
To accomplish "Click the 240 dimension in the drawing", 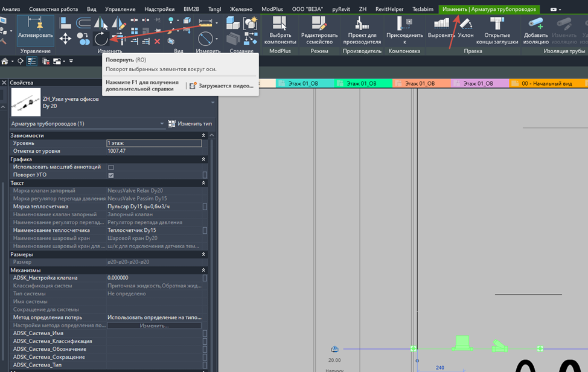I will point(440,368).
